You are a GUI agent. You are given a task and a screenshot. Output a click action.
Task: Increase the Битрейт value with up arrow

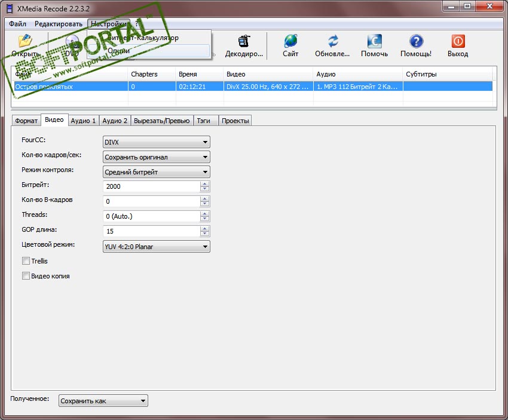(205, 184)
